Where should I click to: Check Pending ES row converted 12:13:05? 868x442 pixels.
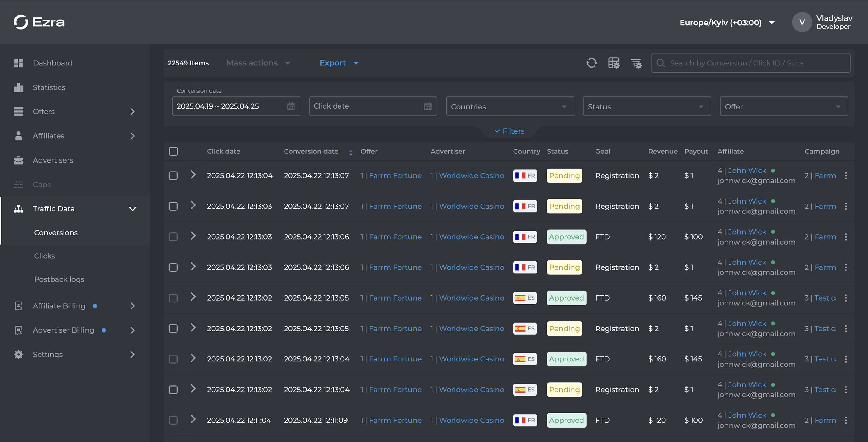[x=173, y=329]
